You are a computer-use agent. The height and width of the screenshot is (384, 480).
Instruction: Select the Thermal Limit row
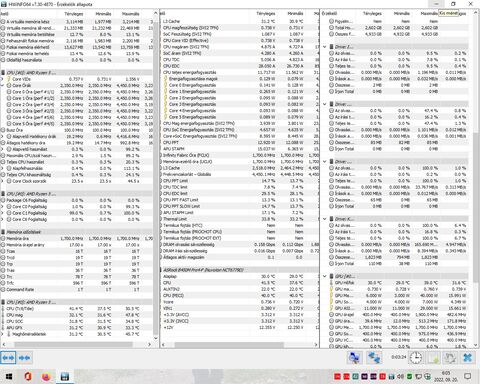click(x=239, y=219)
